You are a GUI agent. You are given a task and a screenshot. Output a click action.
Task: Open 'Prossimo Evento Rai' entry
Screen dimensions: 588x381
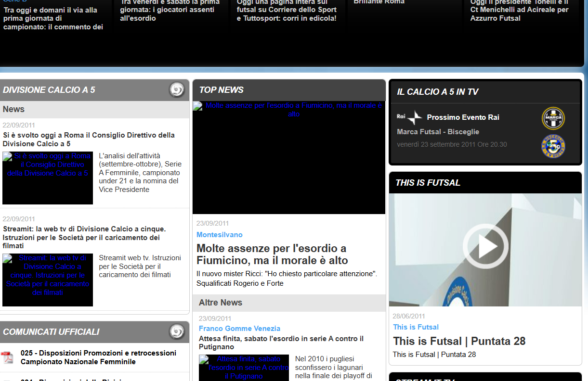[x=463, y=117]
